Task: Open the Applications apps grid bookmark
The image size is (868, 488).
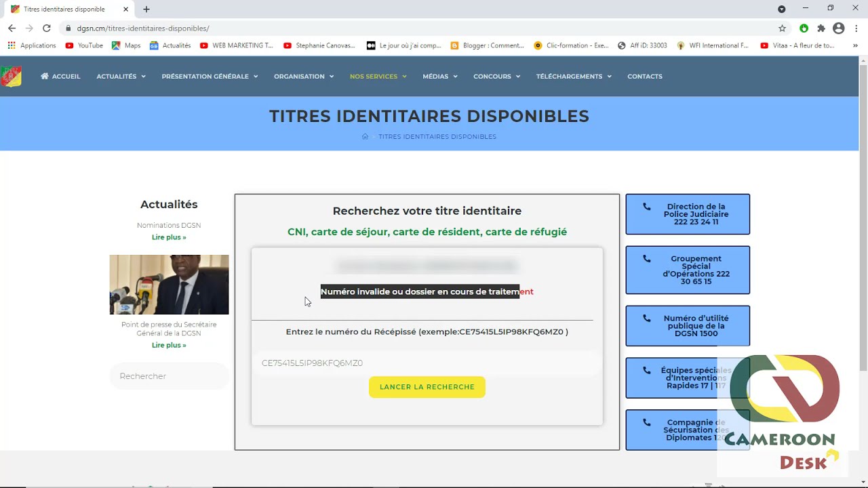Action: coord(32,45)
